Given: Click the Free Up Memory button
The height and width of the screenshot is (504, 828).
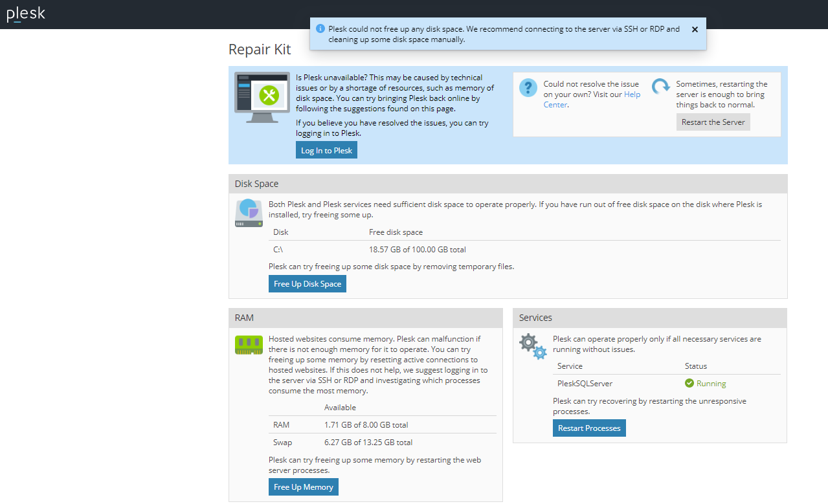Looking at the screenshot, I should point(304,487).
